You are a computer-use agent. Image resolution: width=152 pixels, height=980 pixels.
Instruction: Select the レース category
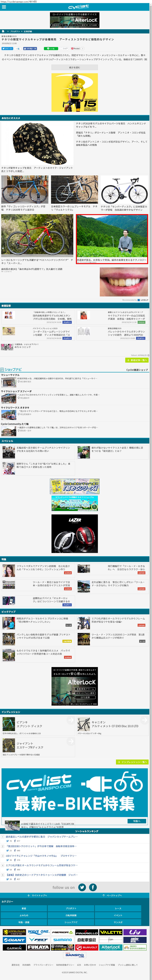tap(118, 908)
